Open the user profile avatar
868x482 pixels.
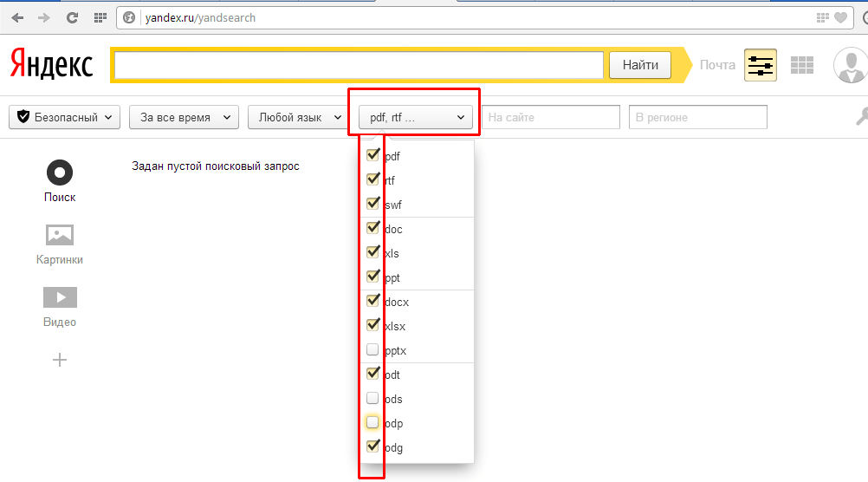[851, 65]
